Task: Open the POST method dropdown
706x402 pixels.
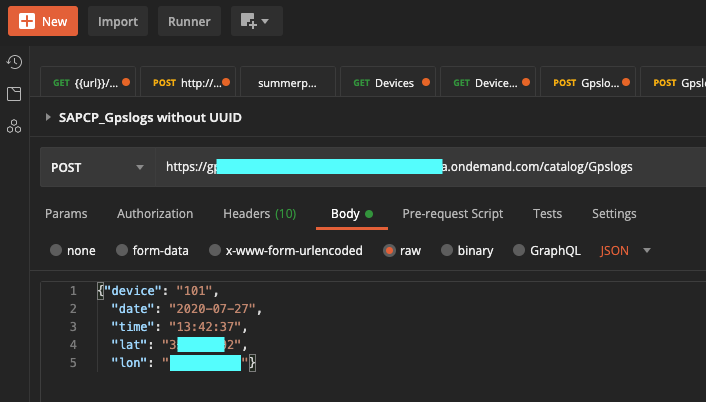Action: (x=98, y=167)
